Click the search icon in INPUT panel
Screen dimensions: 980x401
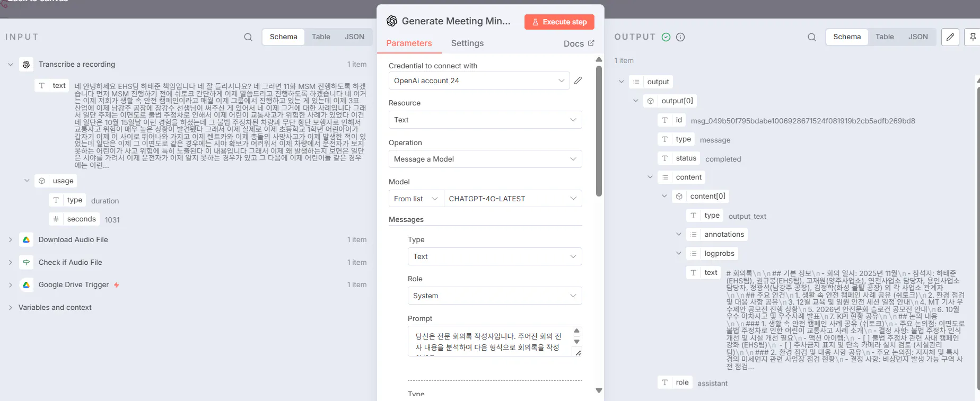248,37
